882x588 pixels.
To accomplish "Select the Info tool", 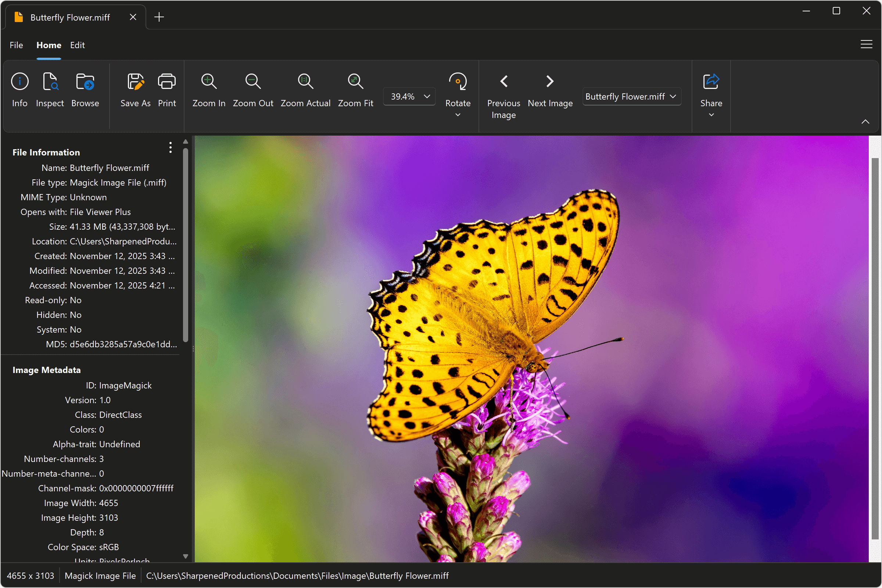I will [x=19, y=90].
